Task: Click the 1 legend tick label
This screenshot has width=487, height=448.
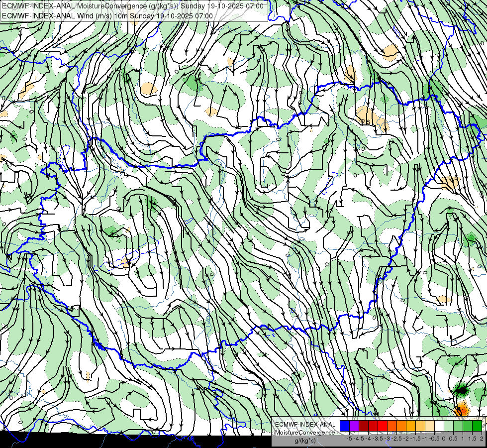Action: click(463, 439)
